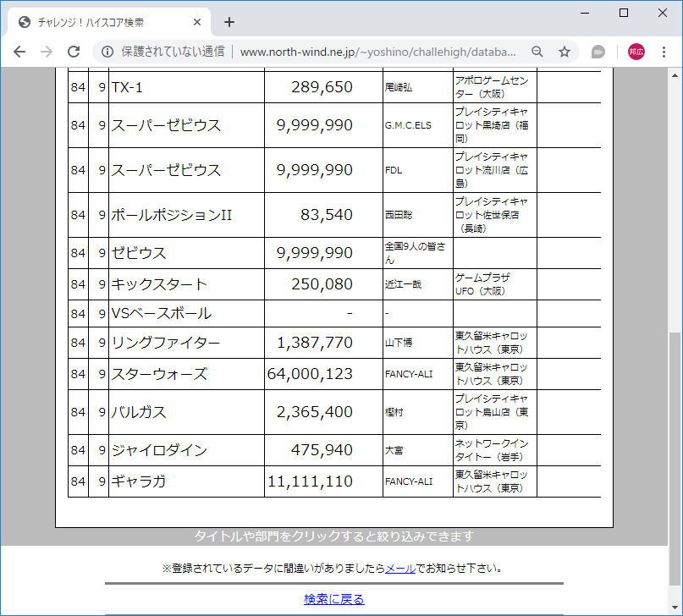Screen dimensions: 683x616
Task: Click player name FDL
Action: pyautogui.click(x=394, y=170)
